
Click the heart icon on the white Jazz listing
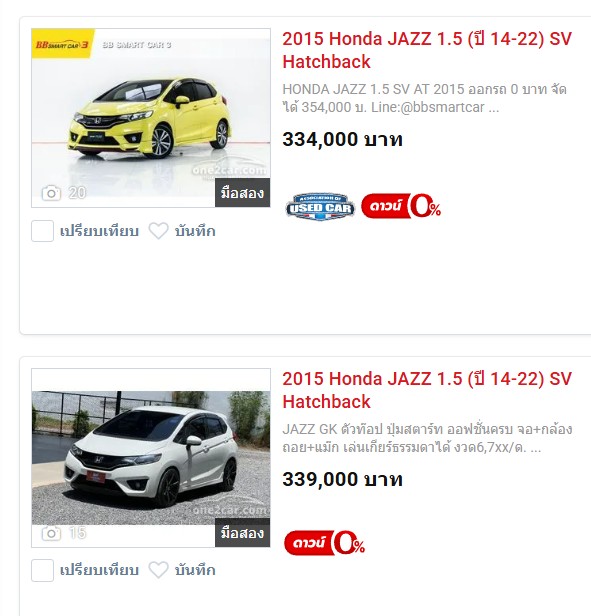click(x=158, y=570)
